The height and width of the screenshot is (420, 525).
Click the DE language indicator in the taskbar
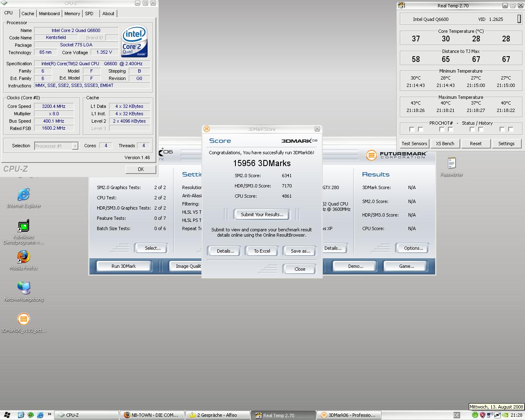click(x=457, y=415)
